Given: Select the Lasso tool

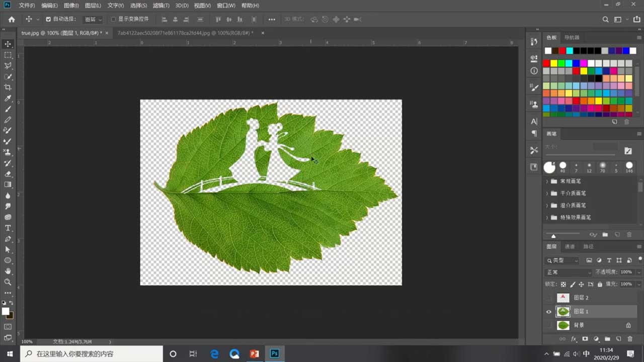Looking at the screenshot, I should [8, 66].
